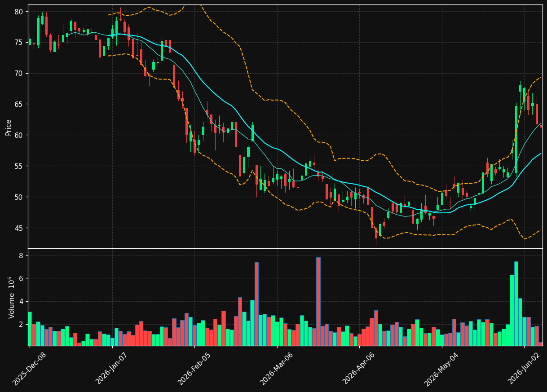
Task: Click the Volume 10^6 axis title
Action: click(x=11, y=297)
